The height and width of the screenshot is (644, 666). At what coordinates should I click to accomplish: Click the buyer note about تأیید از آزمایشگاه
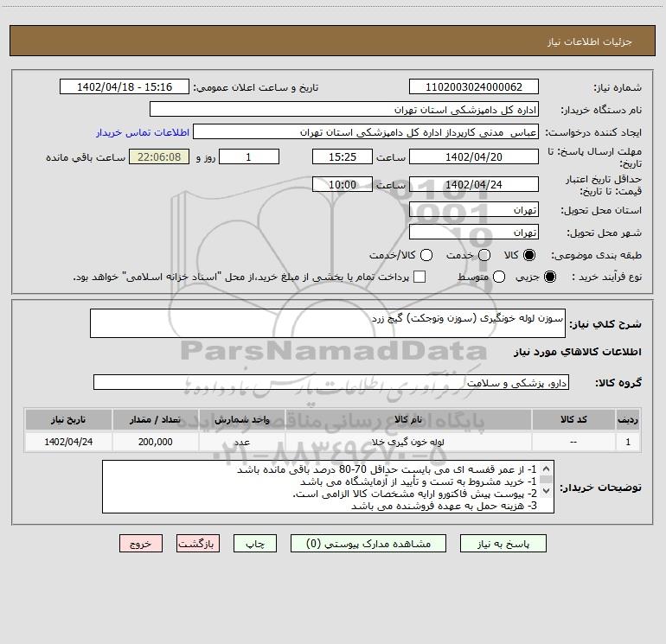click(419, 481)
